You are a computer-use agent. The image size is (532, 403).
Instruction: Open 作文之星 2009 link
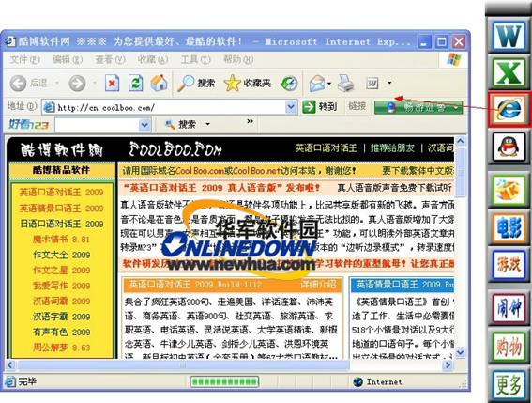coord(61,271)
